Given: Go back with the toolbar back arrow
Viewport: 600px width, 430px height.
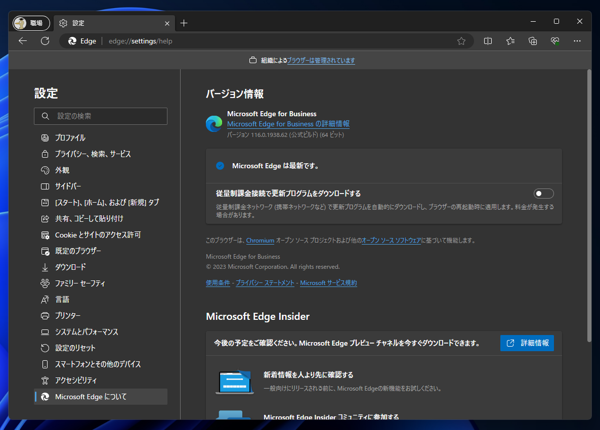Looking at the screenshot, I should click(23, 41).
